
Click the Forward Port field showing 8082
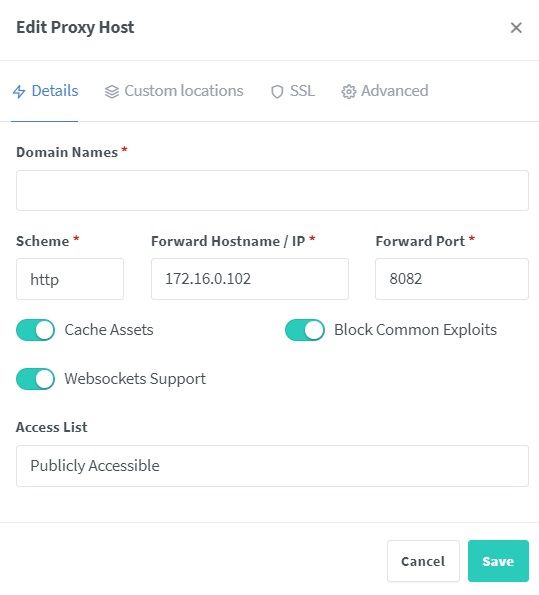tap(452, 279)
